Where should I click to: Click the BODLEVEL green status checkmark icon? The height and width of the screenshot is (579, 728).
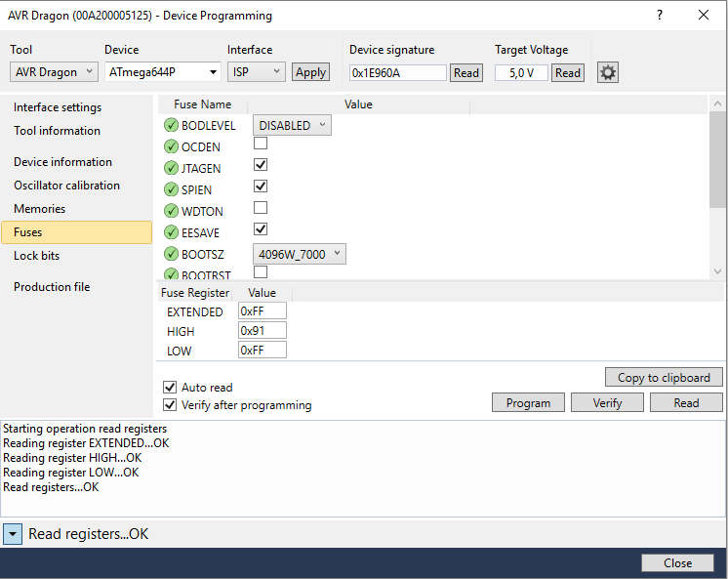click(171, 125)
